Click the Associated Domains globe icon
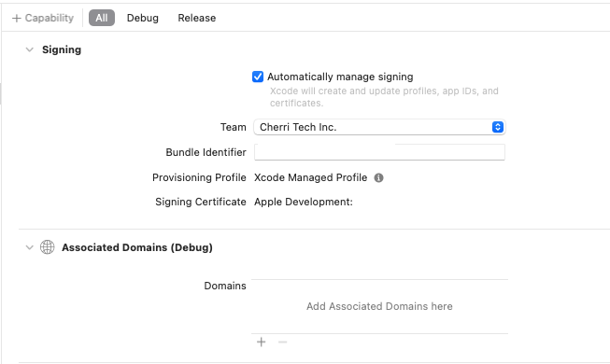The width and height of the screenshot is (610, 364). [x=48, y=247]
